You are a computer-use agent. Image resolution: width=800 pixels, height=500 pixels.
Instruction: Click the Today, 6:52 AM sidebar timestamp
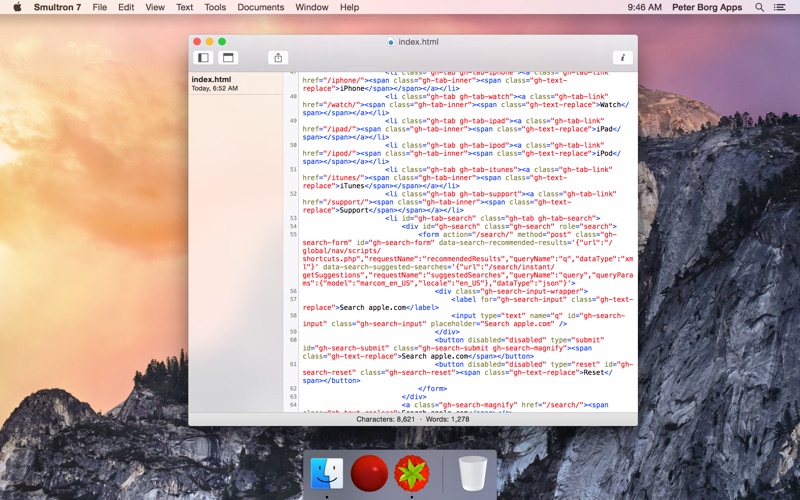click(x=215, y=88)
